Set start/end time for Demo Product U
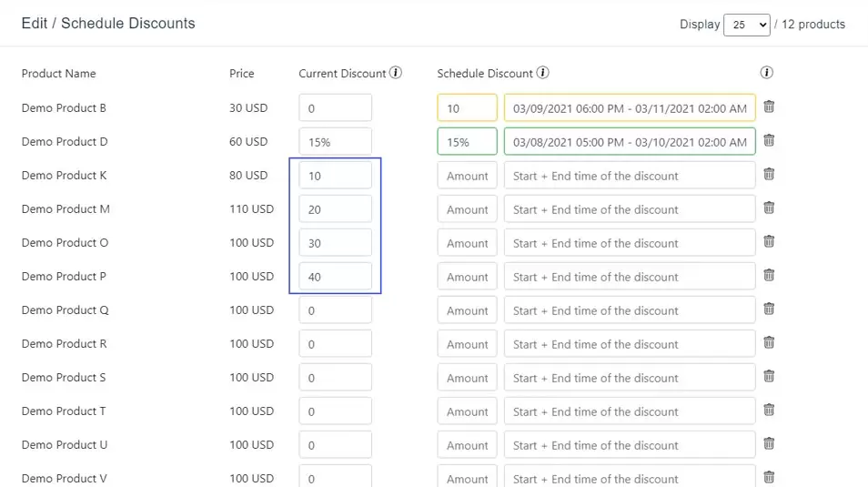The image size is (868, 487). (x=630, y=445)
